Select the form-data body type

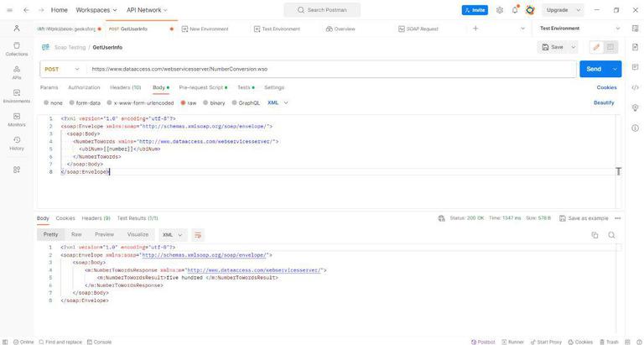tap(85, 102)
